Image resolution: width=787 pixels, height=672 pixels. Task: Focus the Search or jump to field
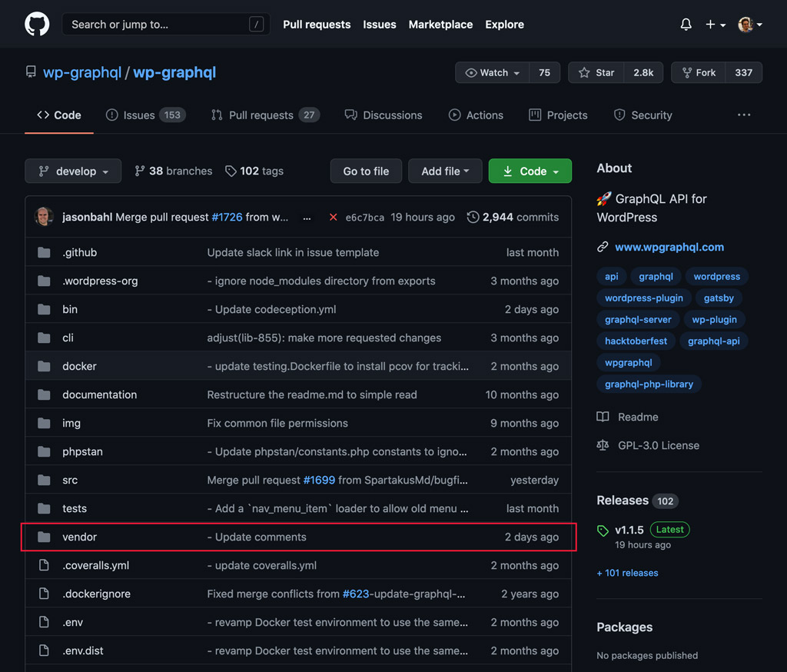tap(166, 24)
